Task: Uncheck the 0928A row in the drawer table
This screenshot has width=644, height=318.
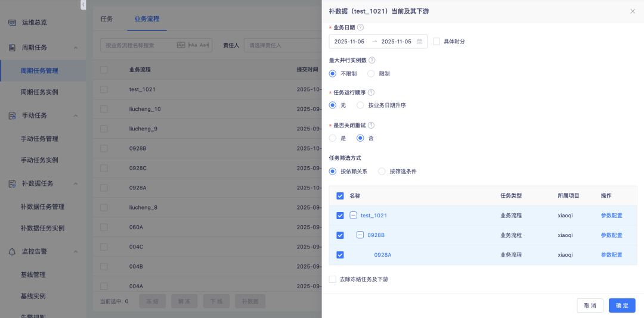Action: (340, 255)
